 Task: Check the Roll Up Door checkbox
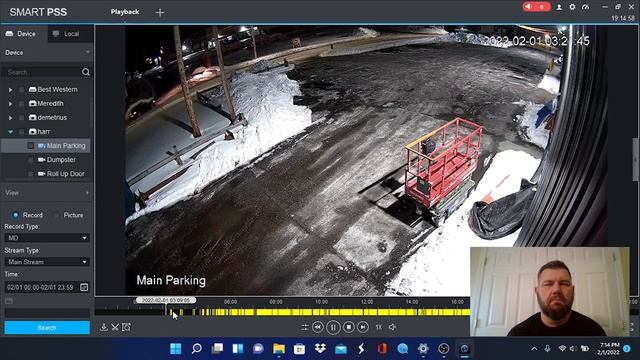[31, 174]
